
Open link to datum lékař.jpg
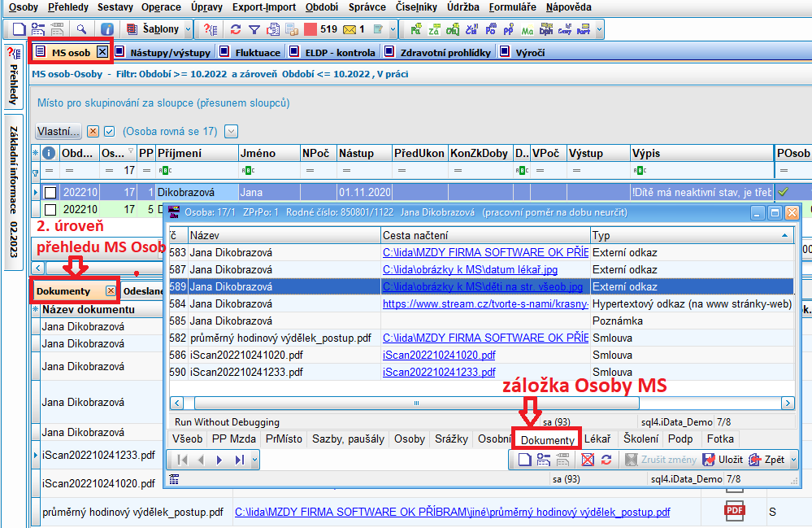[470, 269]
